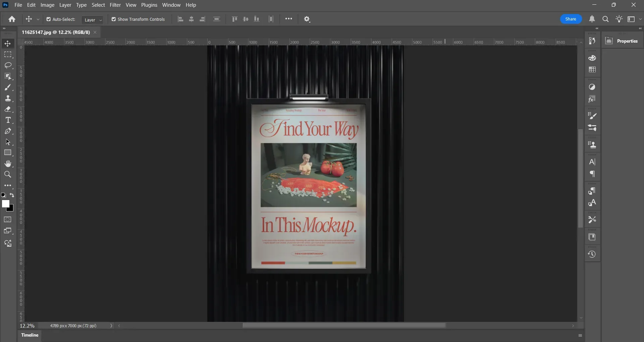Viewport: 644px width, 342px height.
Task: Expand the more options ellipsis in options bar
Action: tap(289, 19)
